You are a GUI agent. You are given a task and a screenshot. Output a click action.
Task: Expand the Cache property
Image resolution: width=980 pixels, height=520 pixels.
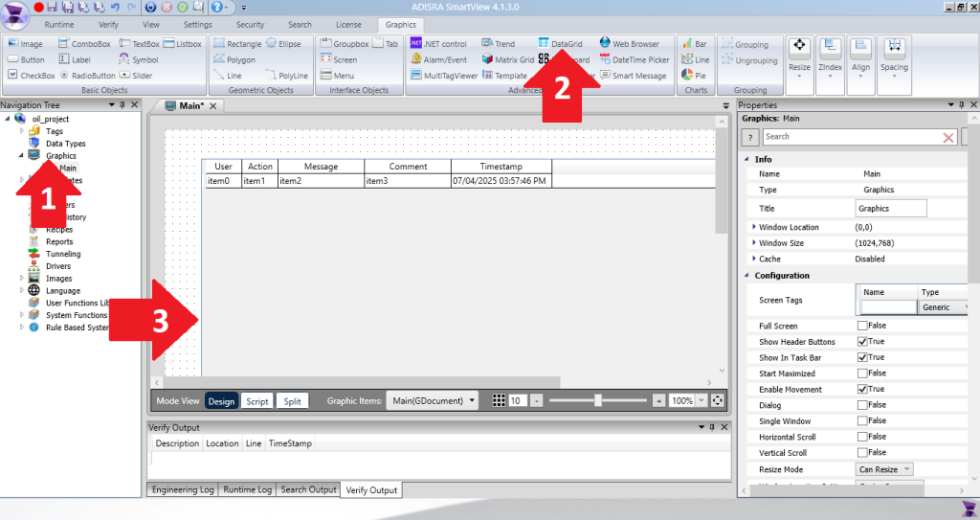[x=754, y=259]
